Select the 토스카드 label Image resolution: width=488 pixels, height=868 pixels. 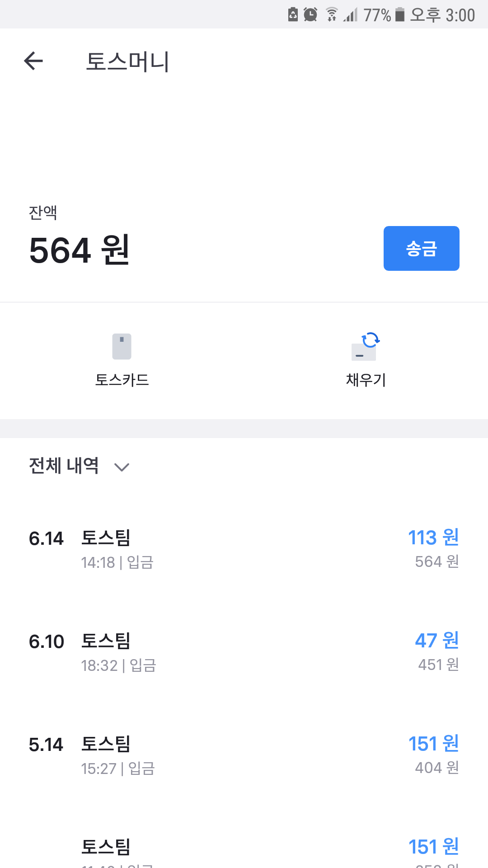(122, 380)
